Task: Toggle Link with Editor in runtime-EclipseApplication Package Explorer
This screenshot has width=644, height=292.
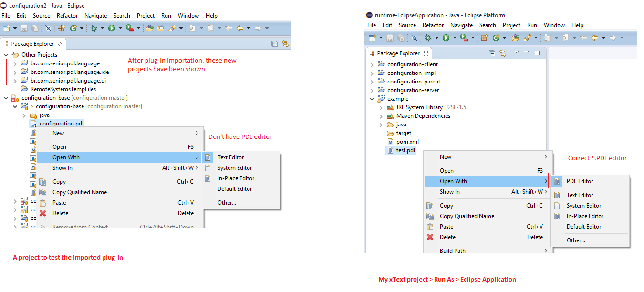Action: (x=503, y=53)
